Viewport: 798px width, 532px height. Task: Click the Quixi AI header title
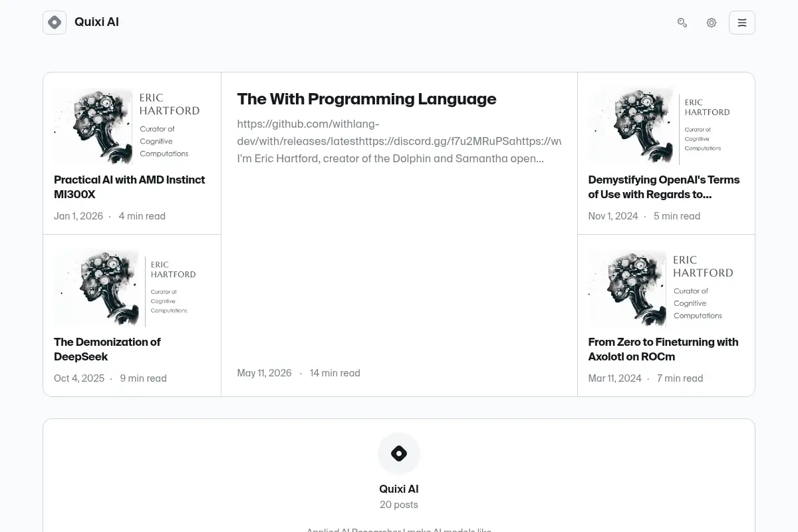(x=96, y=22)
